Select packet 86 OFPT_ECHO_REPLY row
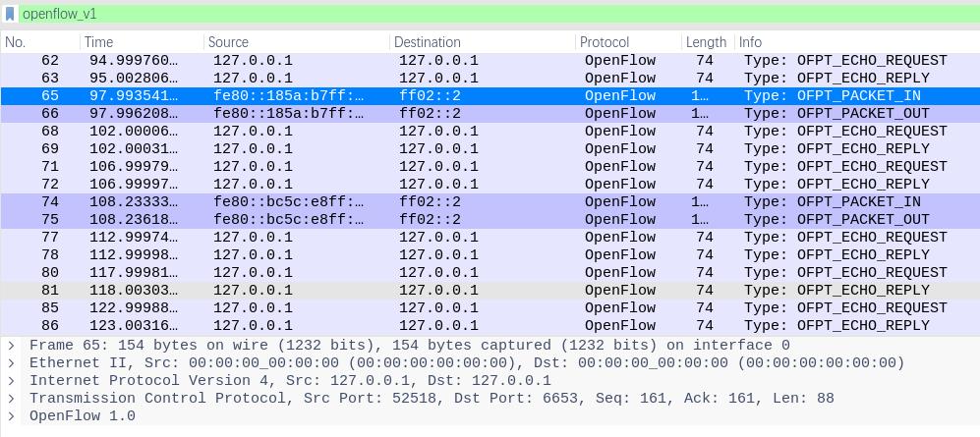The width and height of the screenshot is (980, 437). pos(490,325)
